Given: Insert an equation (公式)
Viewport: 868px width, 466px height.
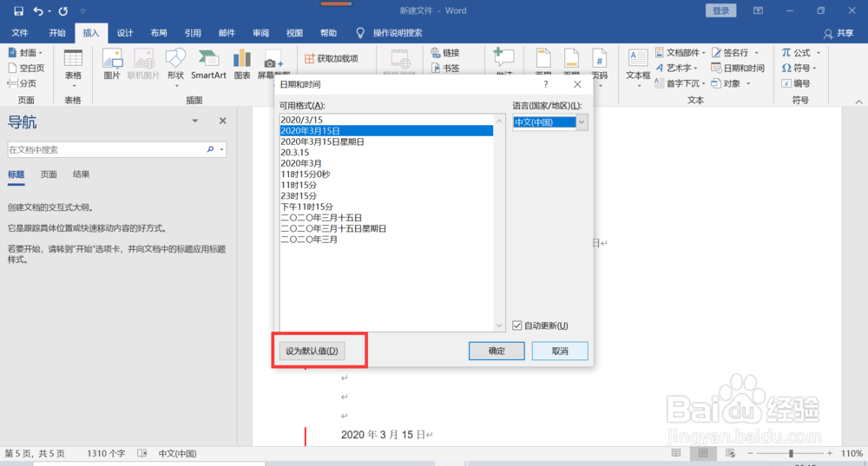Looking at the screenshot, I should [x=800, y=53].
